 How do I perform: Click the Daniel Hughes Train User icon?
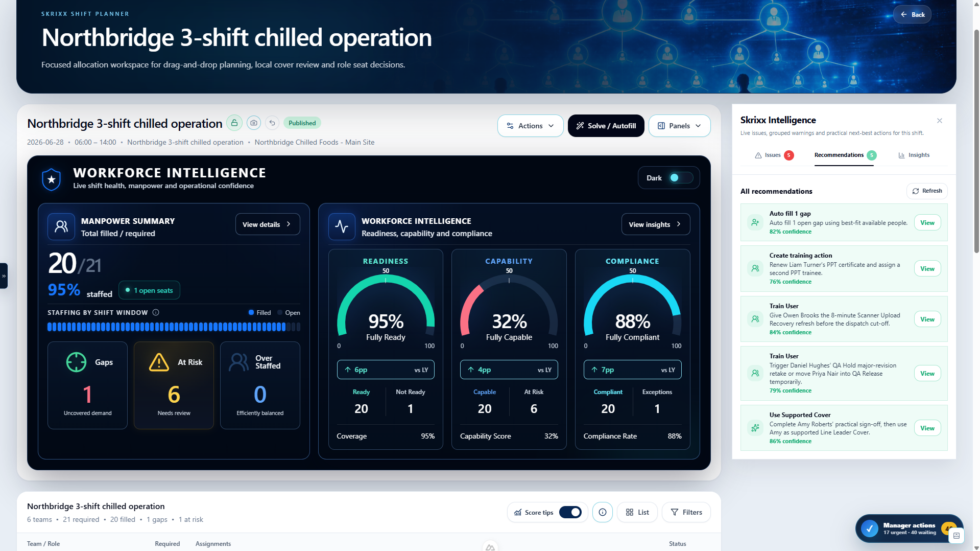(x=755, y=373)
